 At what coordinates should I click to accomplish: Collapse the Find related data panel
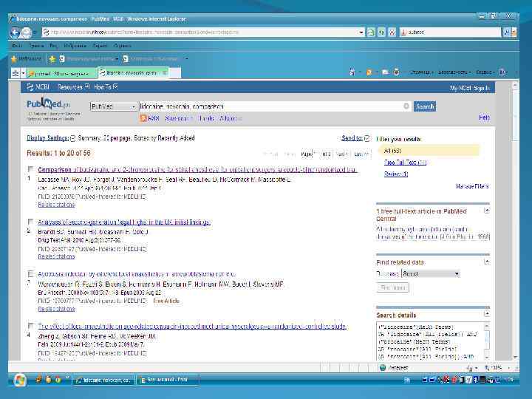click(486, 262)
